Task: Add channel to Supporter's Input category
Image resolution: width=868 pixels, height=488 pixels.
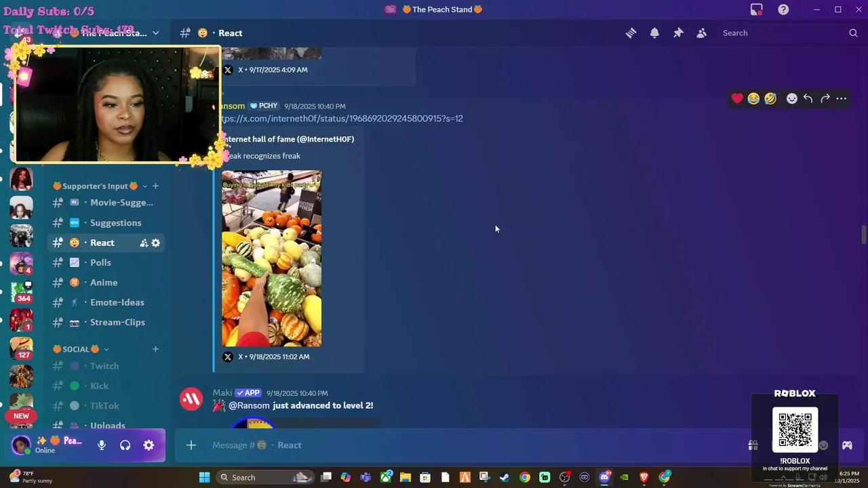Action: coord(155,186)
